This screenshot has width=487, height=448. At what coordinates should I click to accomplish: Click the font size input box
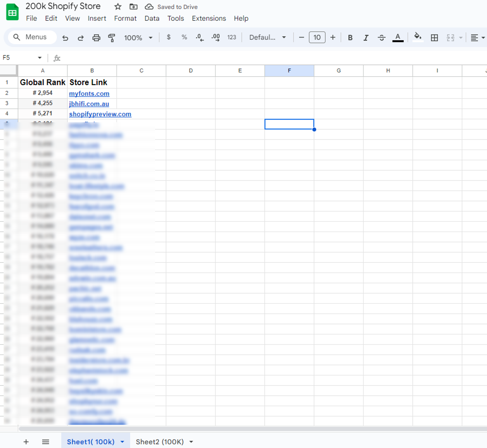point(317,37)
